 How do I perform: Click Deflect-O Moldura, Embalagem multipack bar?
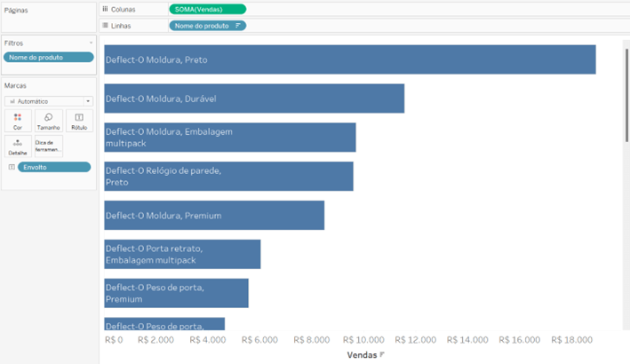(x=230, y=138)
